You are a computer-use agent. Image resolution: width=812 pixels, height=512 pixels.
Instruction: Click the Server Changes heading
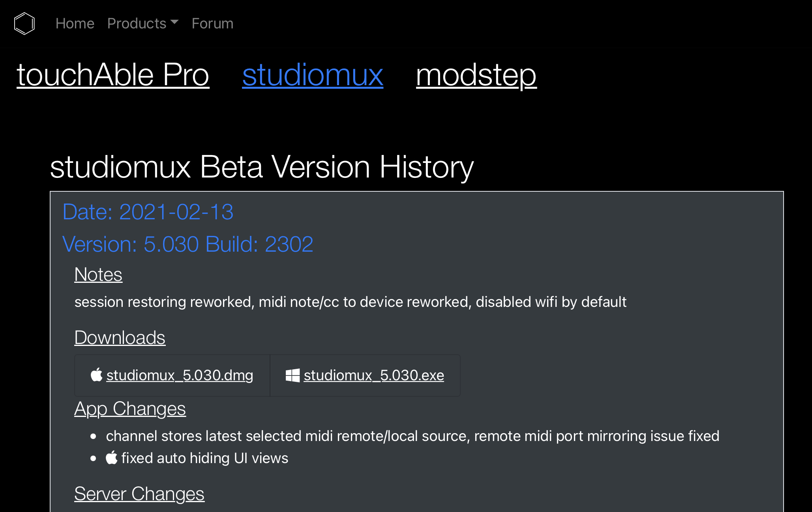coord(139,494)
